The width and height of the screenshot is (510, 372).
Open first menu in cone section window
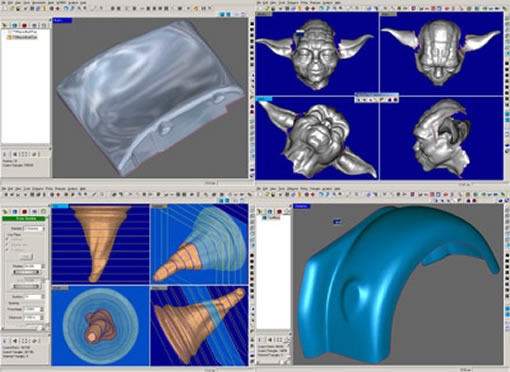pyautogui.click(x=4, y=189)
